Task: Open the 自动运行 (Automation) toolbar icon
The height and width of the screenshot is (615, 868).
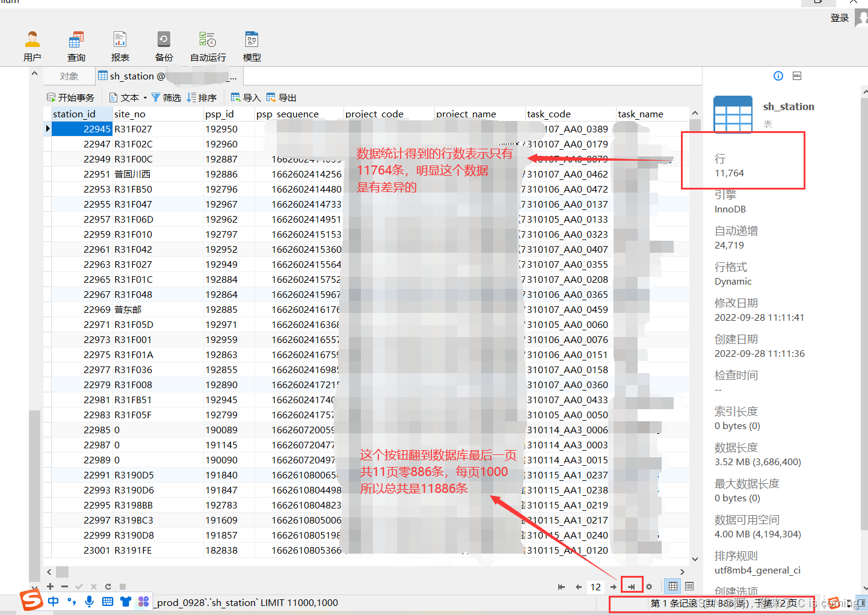Action: [208, 46]
